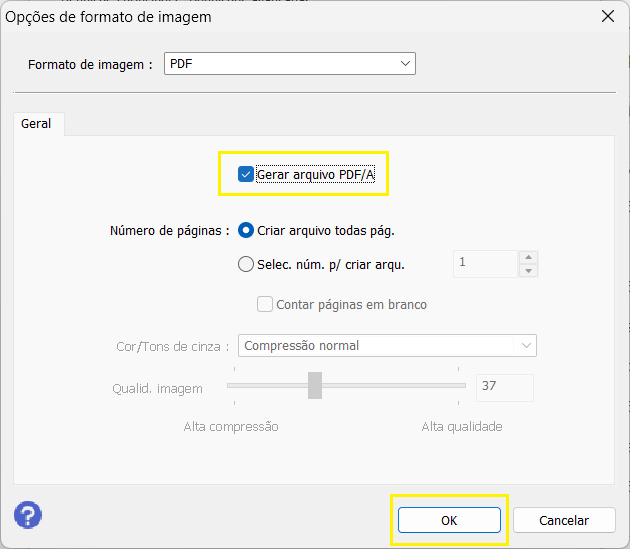Decrease page number with down stepper arrow
This screenshot has height=549, width=630.
(x=528, y=271)
